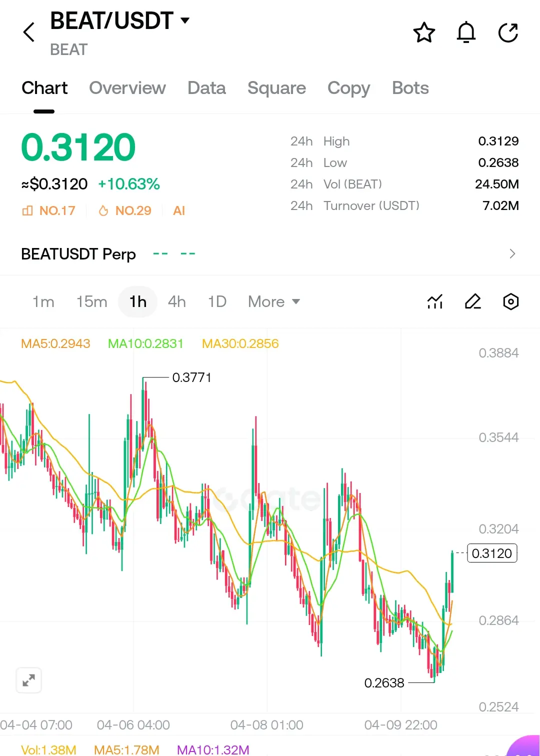This screenshot has height=756, width=540.
Task: Open chart settings hexagon icon
Action: point(510,301)
